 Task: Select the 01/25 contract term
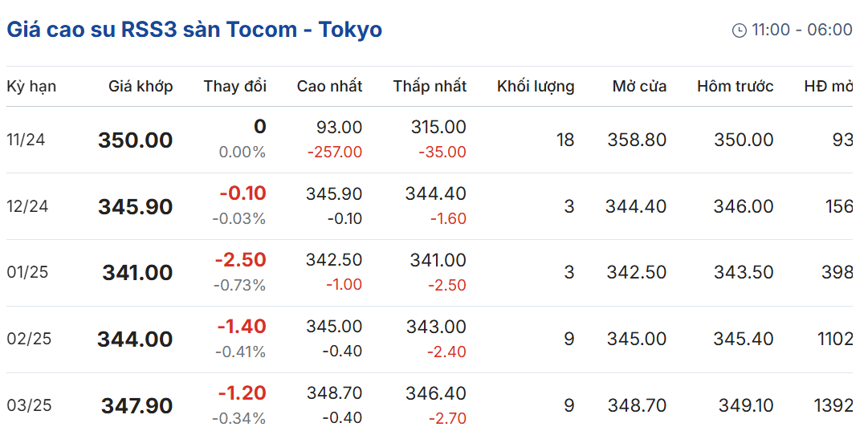pos(27,273)
